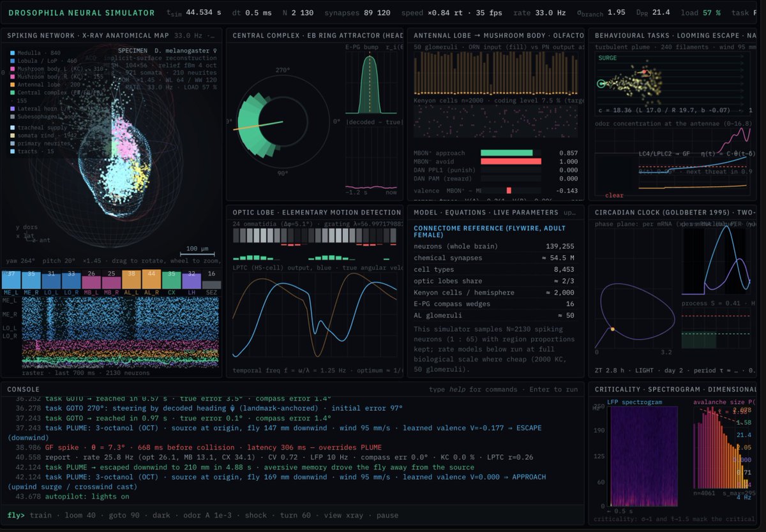Select the Lobula / LoP legend entry
Screen dimensions: 766x532
pyautogui.click(x=45, y=61)
